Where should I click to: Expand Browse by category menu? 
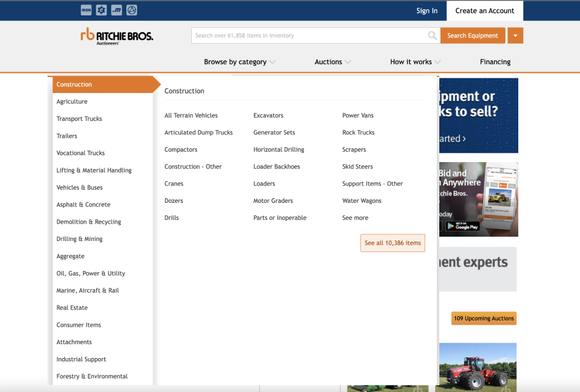pyautogui.click(x=239, y=62)
